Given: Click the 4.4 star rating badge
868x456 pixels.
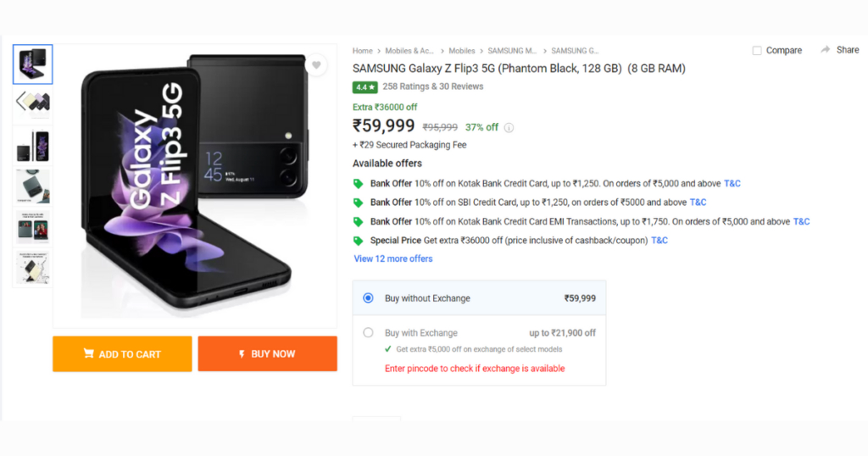Looking at the screenshot, I should point(364,87).
